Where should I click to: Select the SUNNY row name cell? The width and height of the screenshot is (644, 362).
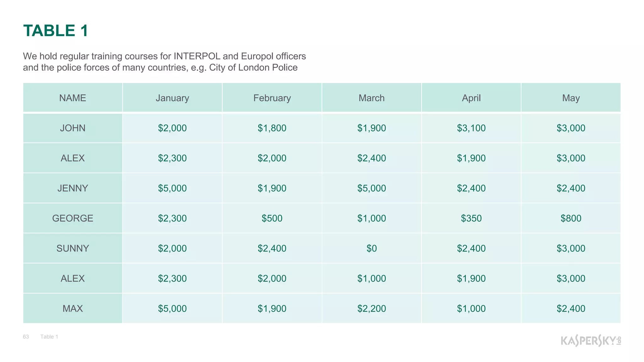click(73, 248)
